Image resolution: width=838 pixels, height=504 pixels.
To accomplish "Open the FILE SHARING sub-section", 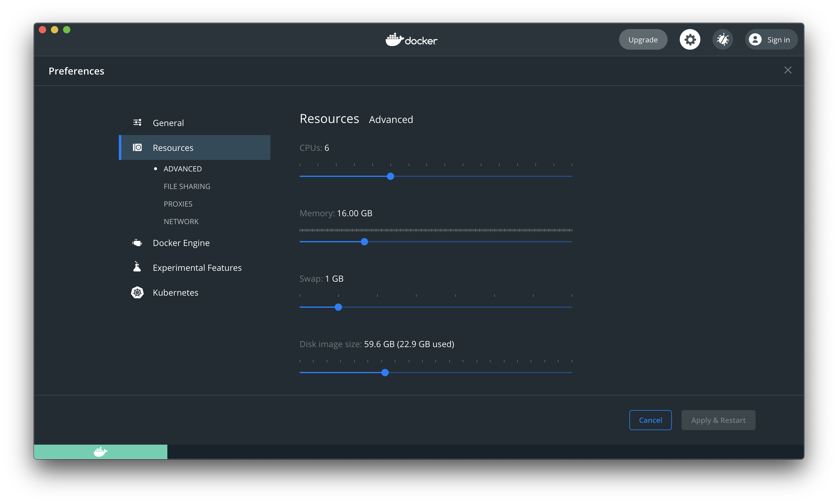I will tap(187, 187).
